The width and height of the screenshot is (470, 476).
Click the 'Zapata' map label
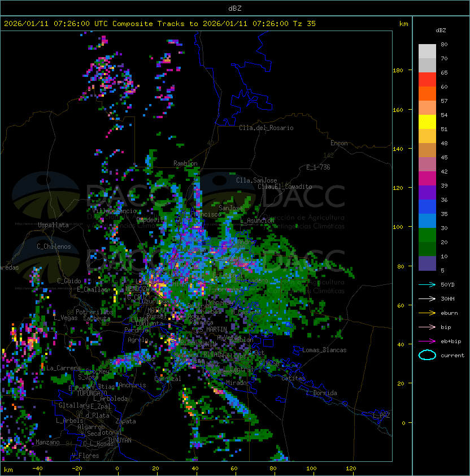[x=125, y=421]
